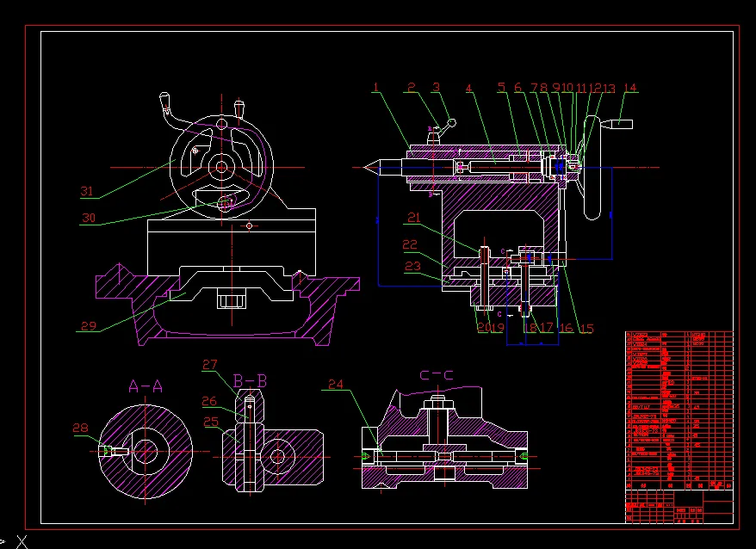
Task: Click the B-B section view label
Action: (x=250, y=381)
